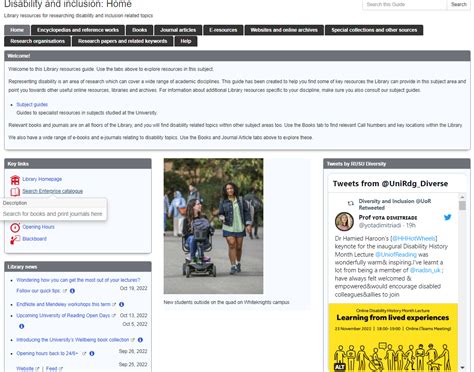Open 'Follow our quick tips' link
The height and width of the screenshot is (372, 474).
[38, 291]
